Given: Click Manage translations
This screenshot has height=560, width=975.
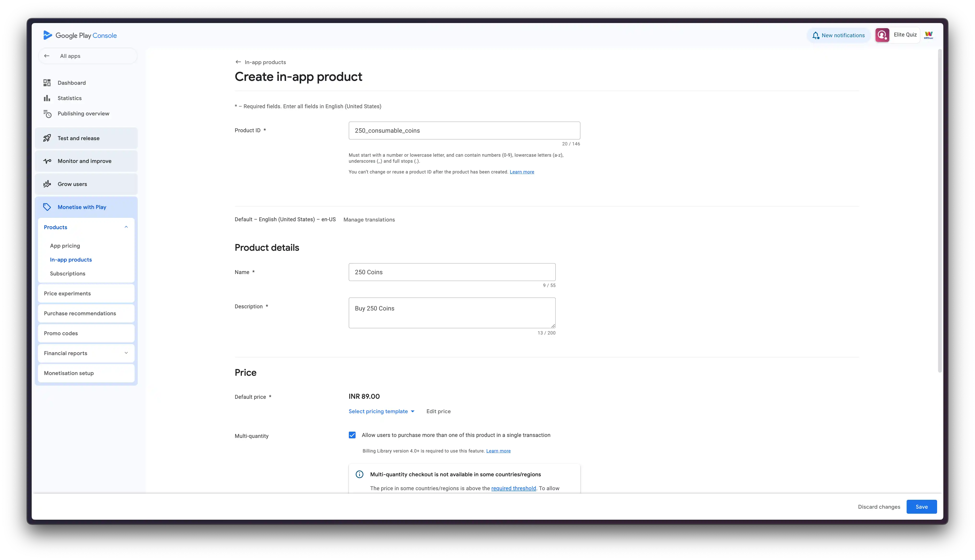Looking at the screenshot, I should tap(369, 220).
